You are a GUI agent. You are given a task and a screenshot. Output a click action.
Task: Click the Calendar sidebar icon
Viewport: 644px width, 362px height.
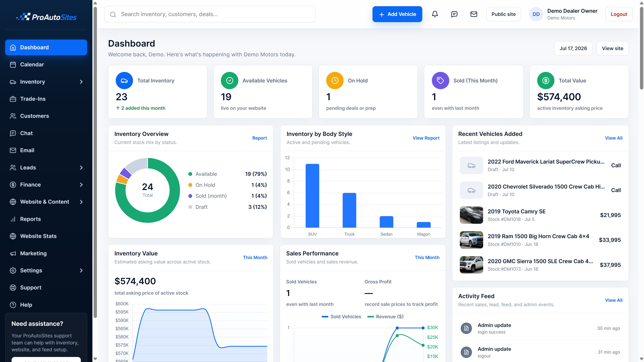[13, 65]
